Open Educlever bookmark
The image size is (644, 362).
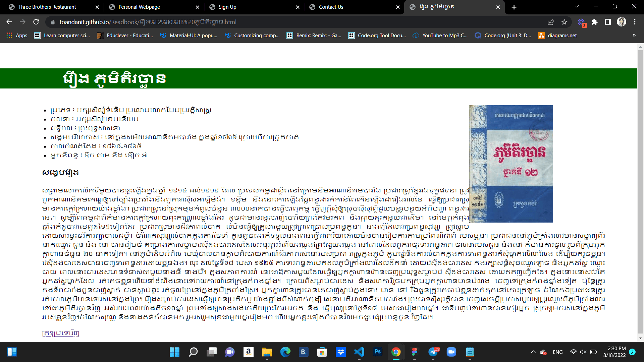coord(125,35)
